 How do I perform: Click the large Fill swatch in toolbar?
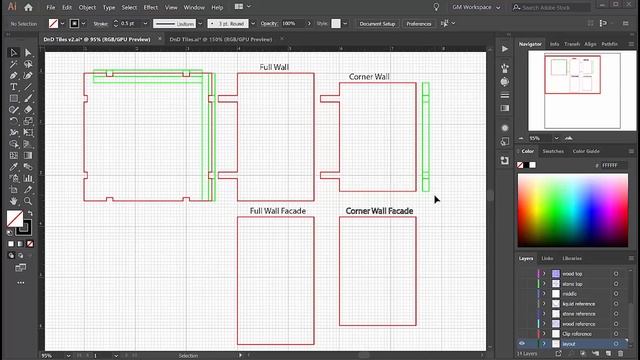tap(15, 219)
